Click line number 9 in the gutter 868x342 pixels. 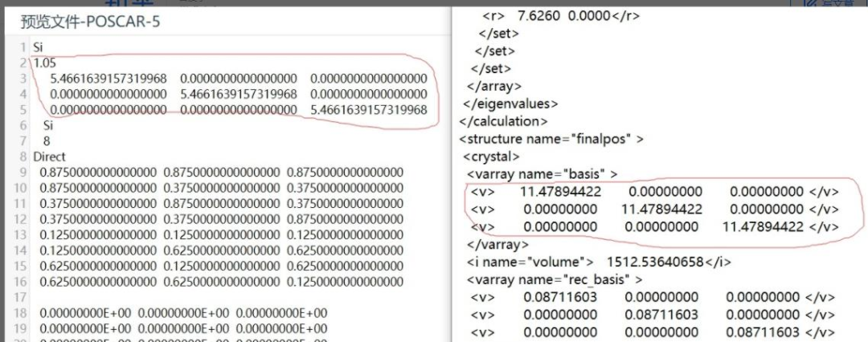[x=23, y=172]
